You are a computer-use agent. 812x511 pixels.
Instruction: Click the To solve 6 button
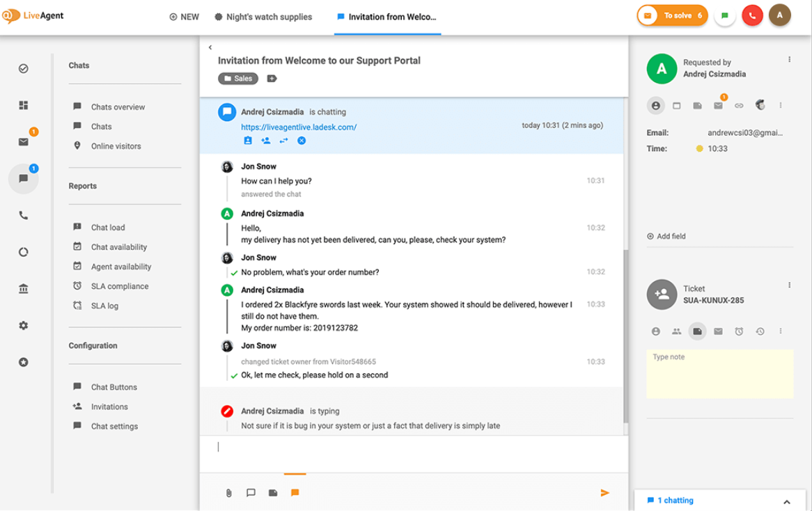pos(673,15)
